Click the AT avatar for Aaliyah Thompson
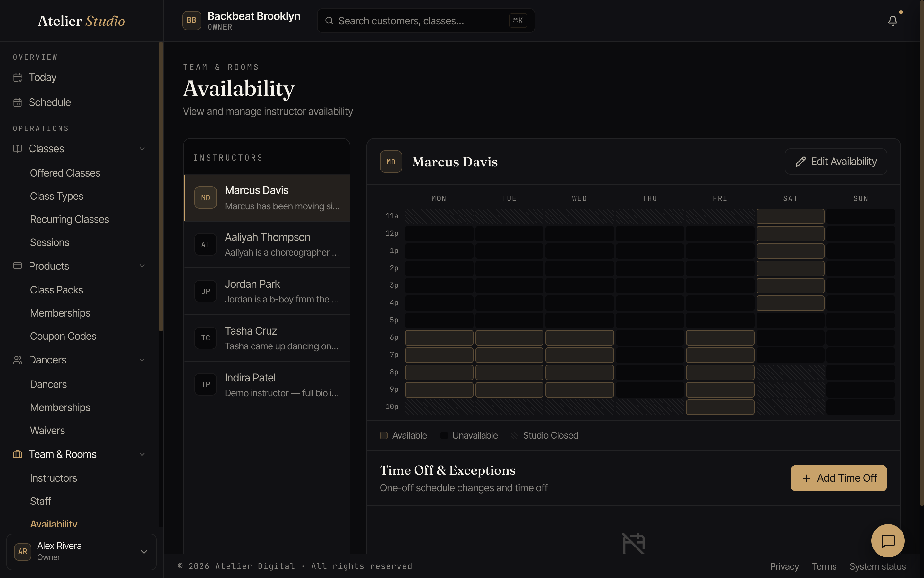 [x=205, y=245]
